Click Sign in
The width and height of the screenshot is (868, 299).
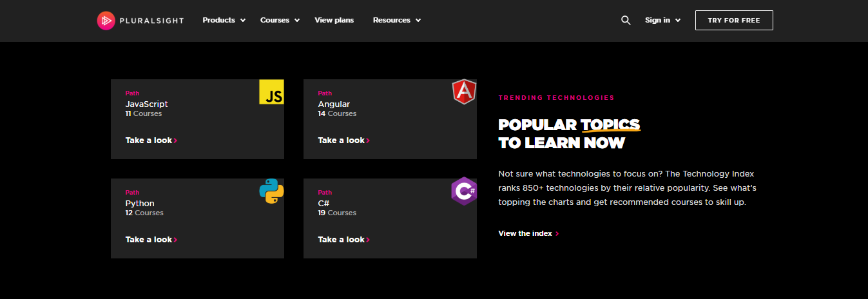click(x=657, y=20)
